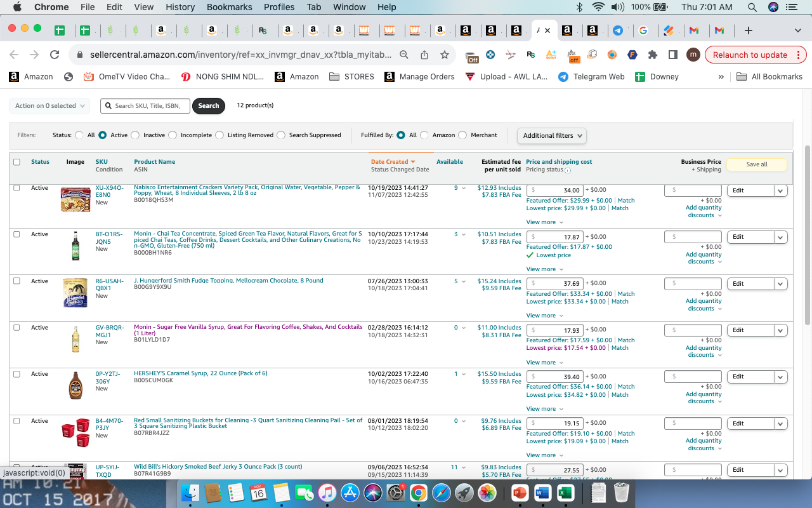Select the Listing Removed status filter
The image size is (812, 508).
pos(219,135)
